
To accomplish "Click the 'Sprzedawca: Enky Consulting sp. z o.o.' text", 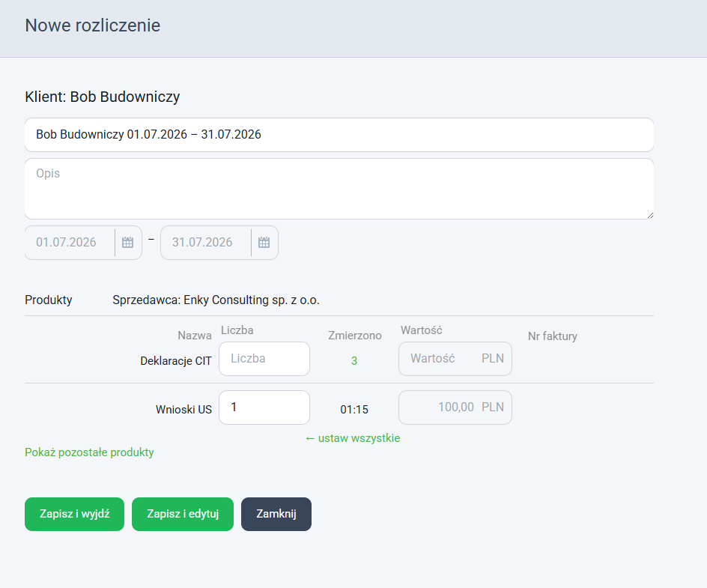I will click(216, 300).
